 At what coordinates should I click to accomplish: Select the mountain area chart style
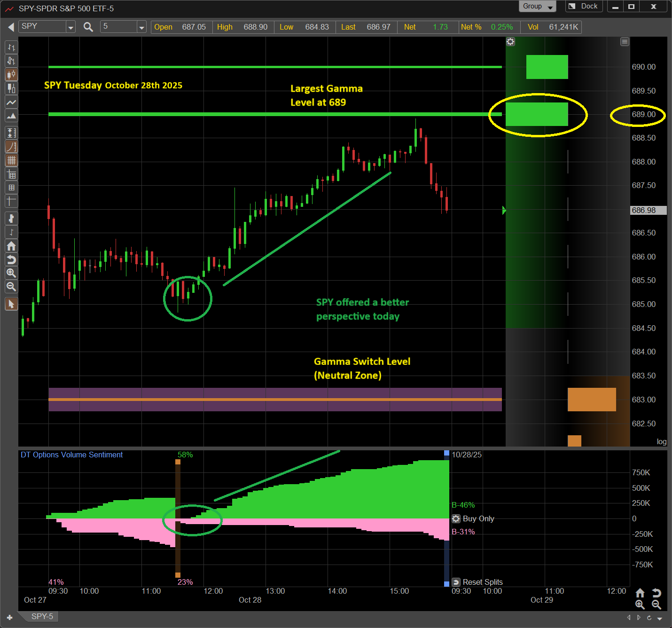point(11,116)
